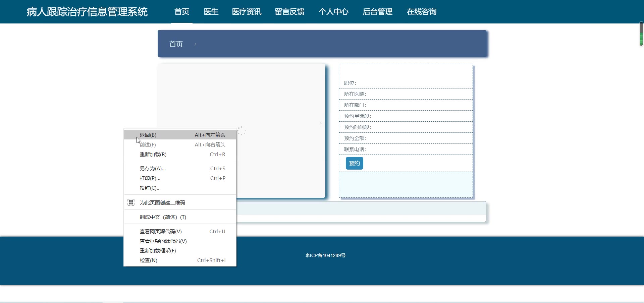Select 翻成中文（简体）menu item
644x303 pixels.
pyautogui.click(x=163, y=217)
